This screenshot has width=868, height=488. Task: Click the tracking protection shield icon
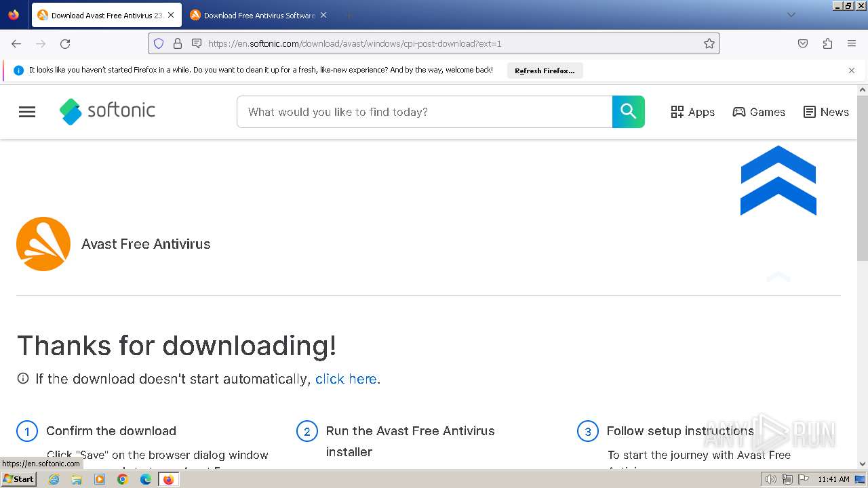[159, 43]
